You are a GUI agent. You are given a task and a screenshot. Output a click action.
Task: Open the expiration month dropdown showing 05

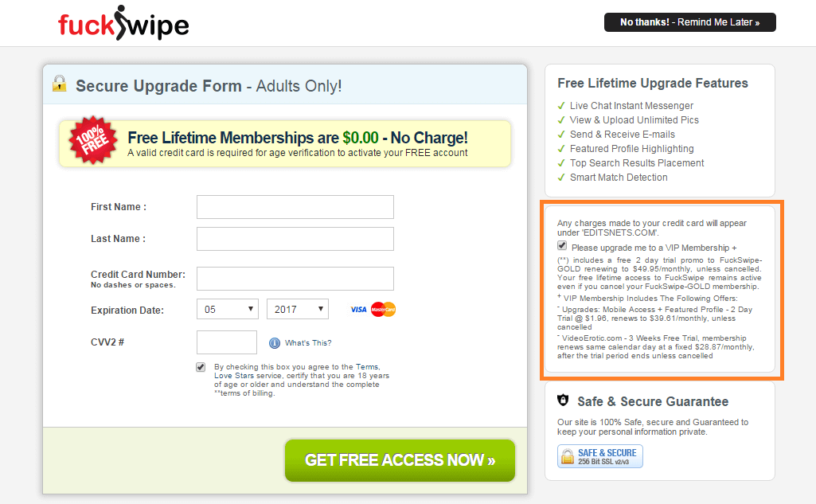coord(228,309)
